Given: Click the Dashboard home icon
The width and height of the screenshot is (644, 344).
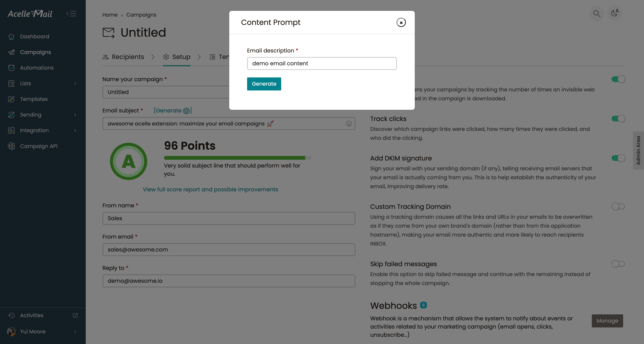Looking at the screenshot, I should tap(11, 36).
